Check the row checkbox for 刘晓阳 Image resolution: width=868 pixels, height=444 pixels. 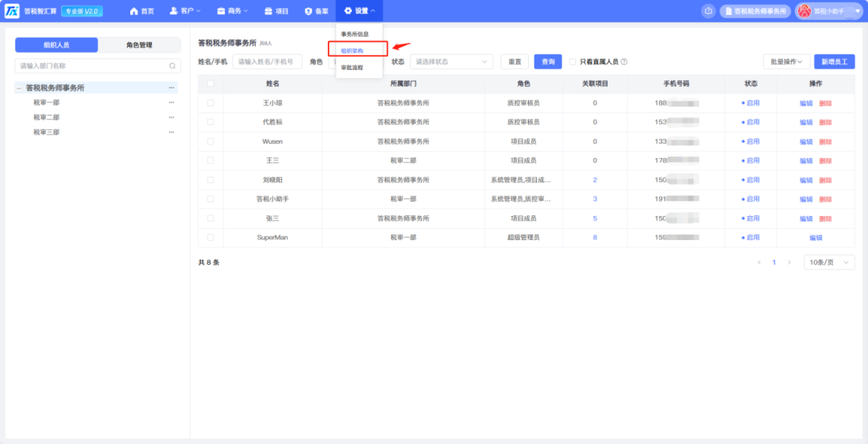pyautogui.click(x=211, y=180)
